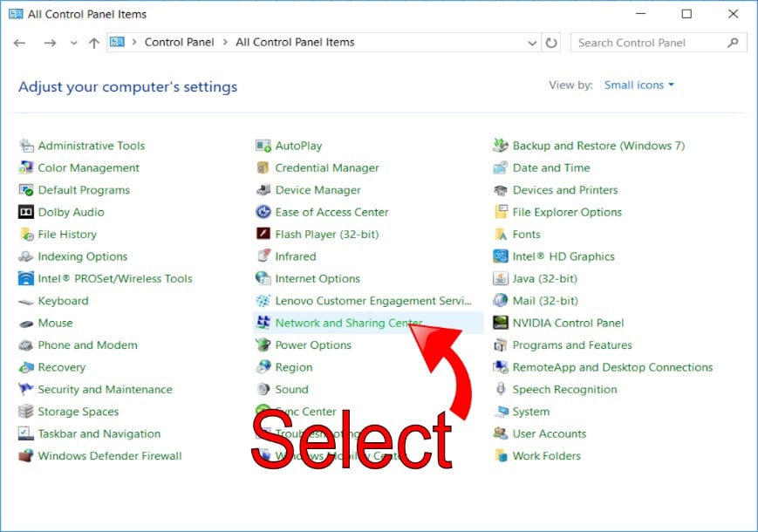This screenshot has height=532, width=758.
Task: Open the Power Options link
Action: tap(313, 345)
